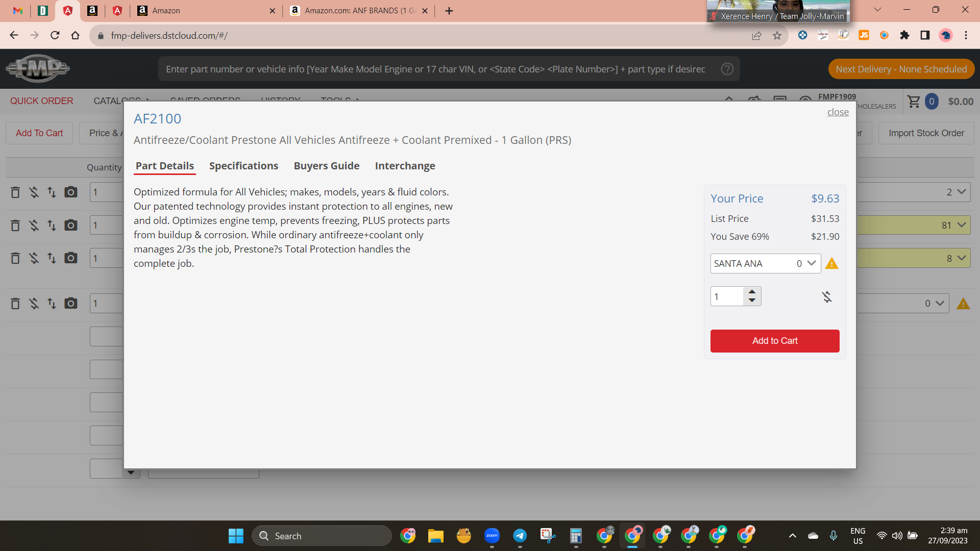Bookmark this page with the star icon
This screenshot has height=551, width=980.
[777, 35]
